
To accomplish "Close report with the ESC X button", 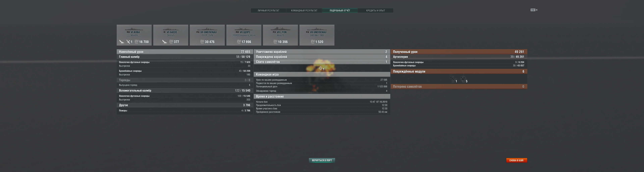I will click(534, 10).
